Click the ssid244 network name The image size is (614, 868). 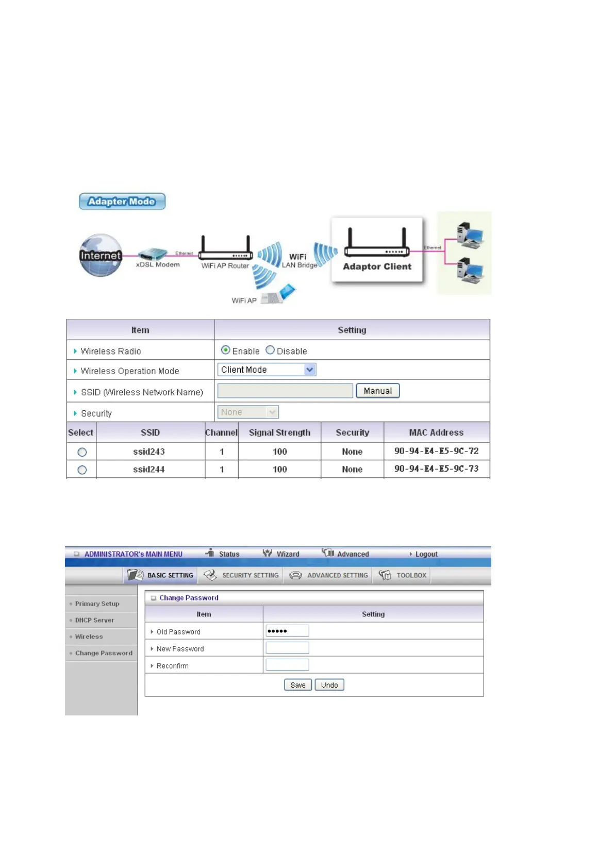pos(149,470)
